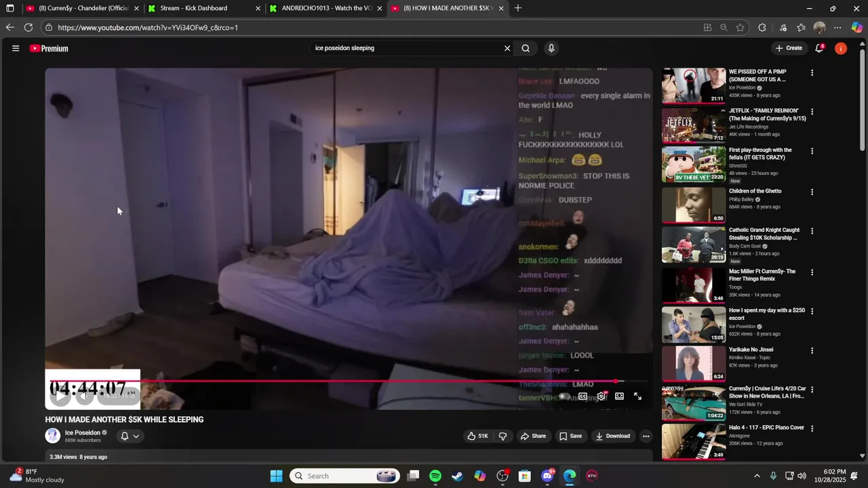The width and height of the screenshot is (868, 488).
Task: Open the 'WE PISSED OFF A PIMP' thumbnail
Action: click(x=694, y=85)
